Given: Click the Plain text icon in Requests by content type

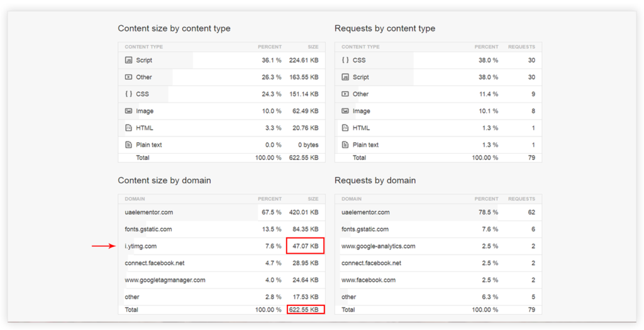Looking at the screenshot, I should tap(345, 145).
